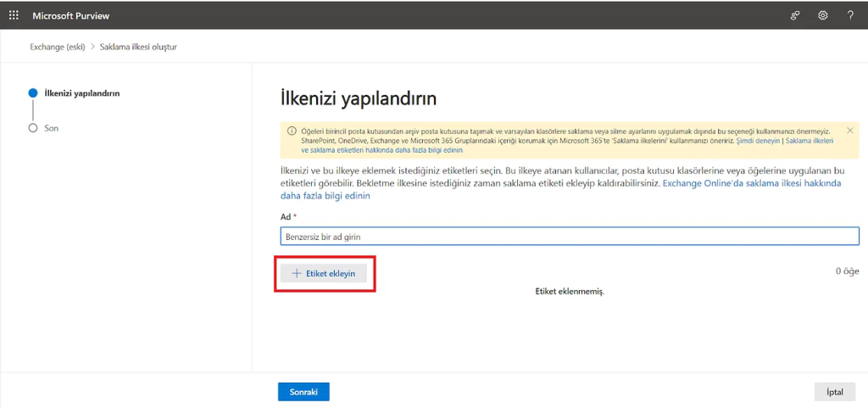
Task: Cancel with the İptal button
Action: coord(834,392)
